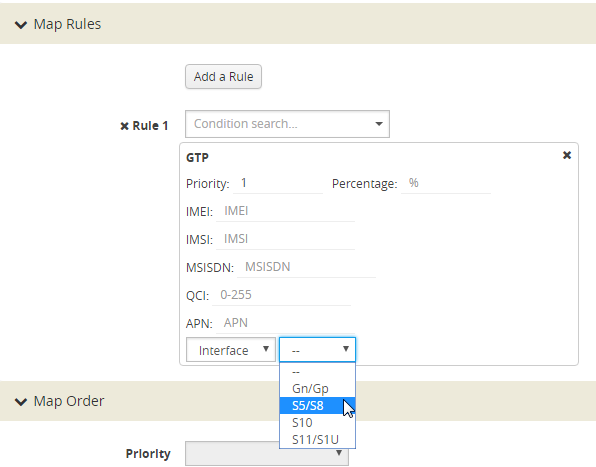Click the QCI 0-255 input field

pyautogui.click(x=281, y=296)
